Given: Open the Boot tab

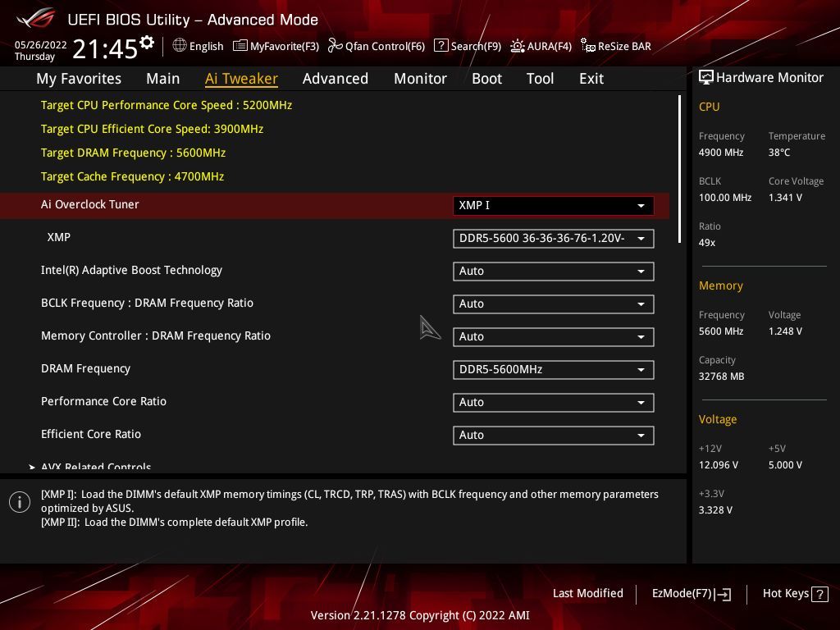Looking at the screenshot, I should tap(486, 79).
